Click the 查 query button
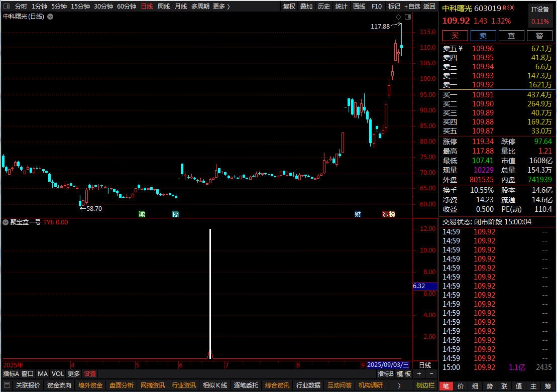The width and height of the screenshot is (557, 392). pos(511,36)
